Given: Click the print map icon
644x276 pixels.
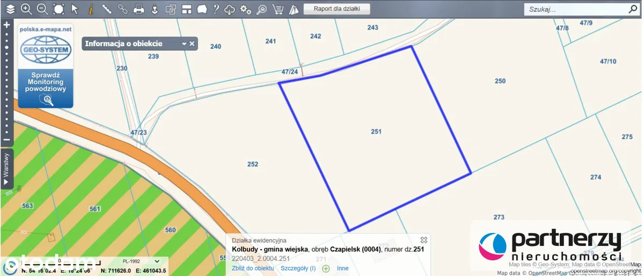Looking at the screenshot, I should pos(138,9).
